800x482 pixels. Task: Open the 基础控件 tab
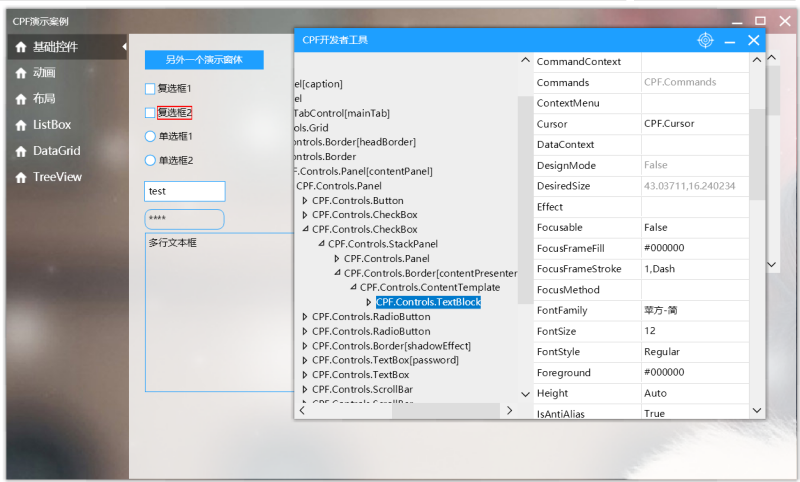(x=67, y=47)
